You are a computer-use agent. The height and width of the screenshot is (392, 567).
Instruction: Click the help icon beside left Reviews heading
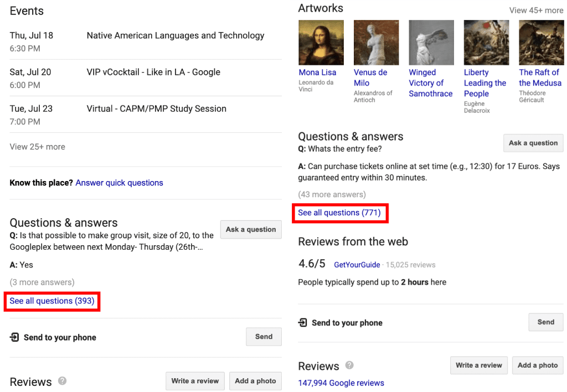(x=62, y=381)
